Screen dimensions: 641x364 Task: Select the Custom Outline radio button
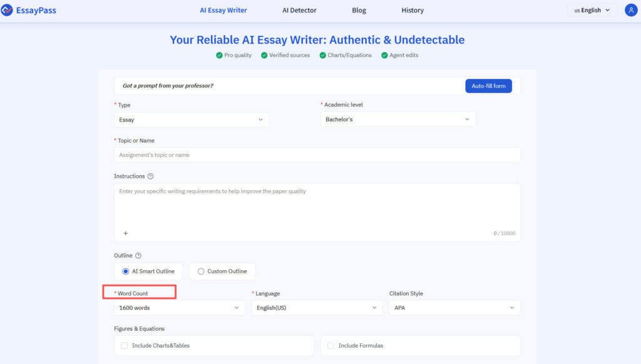coord(201,271)
